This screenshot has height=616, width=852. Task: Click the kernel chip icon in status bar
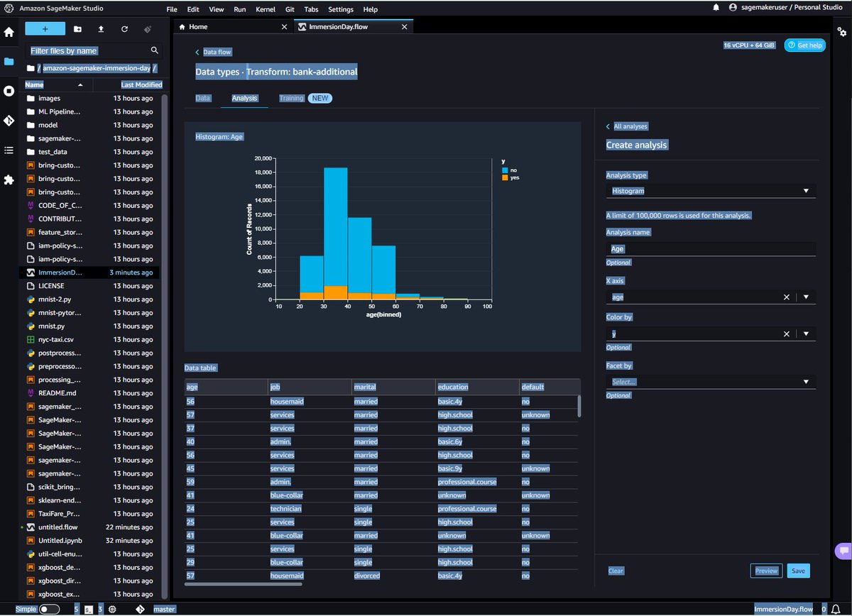pyautogui.click(x=112, y=609)
